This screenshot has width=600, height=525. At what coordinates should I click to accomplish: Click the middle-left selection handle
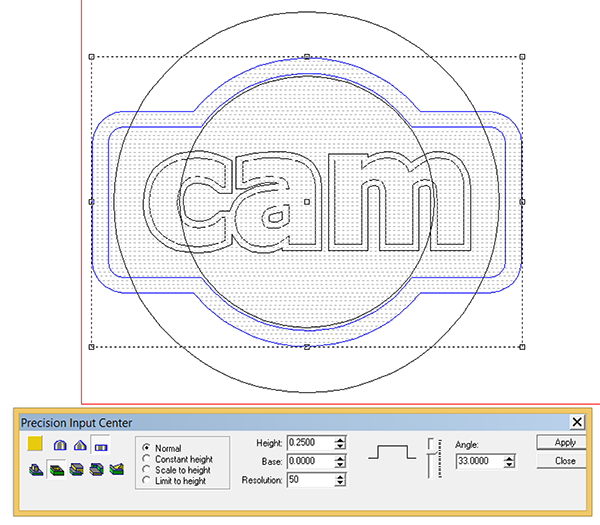[x=91, y=202]
